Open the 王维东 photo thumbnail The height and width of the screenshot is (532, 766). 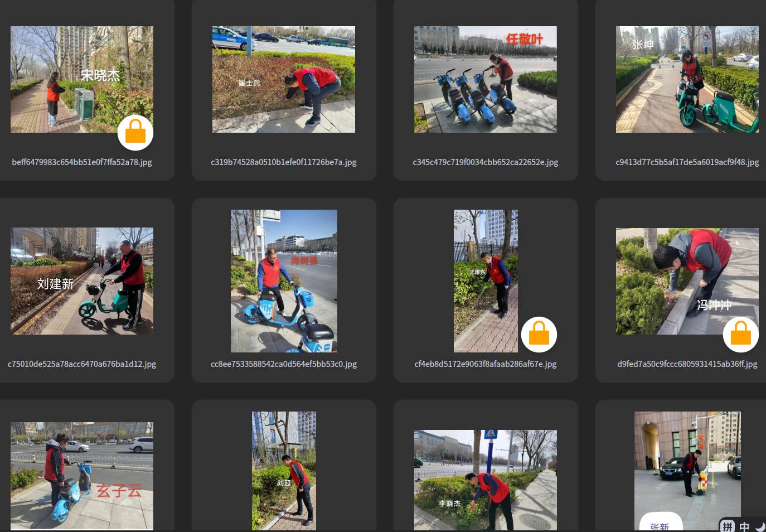coord(486,281)
